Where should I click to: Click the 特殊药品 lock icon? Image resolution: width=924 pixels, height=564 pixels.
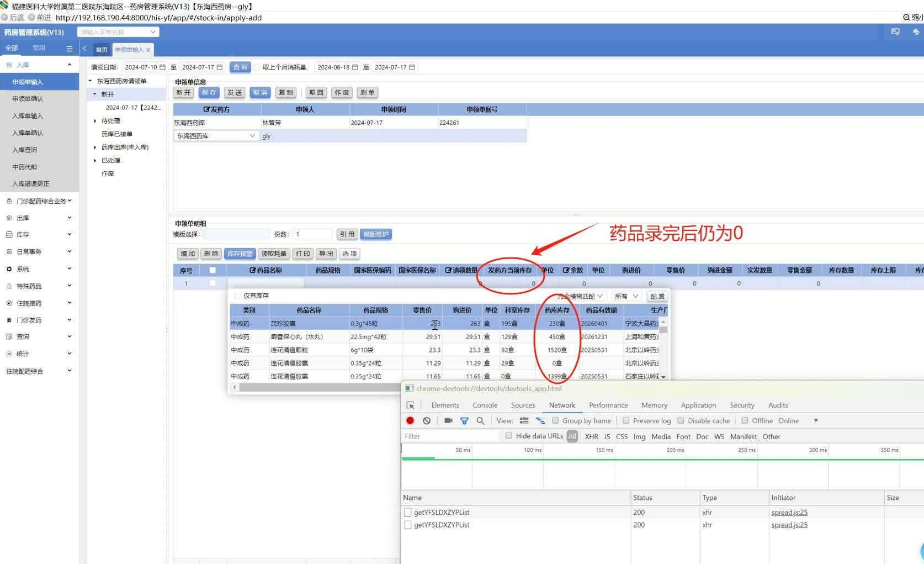click(9, 286)
